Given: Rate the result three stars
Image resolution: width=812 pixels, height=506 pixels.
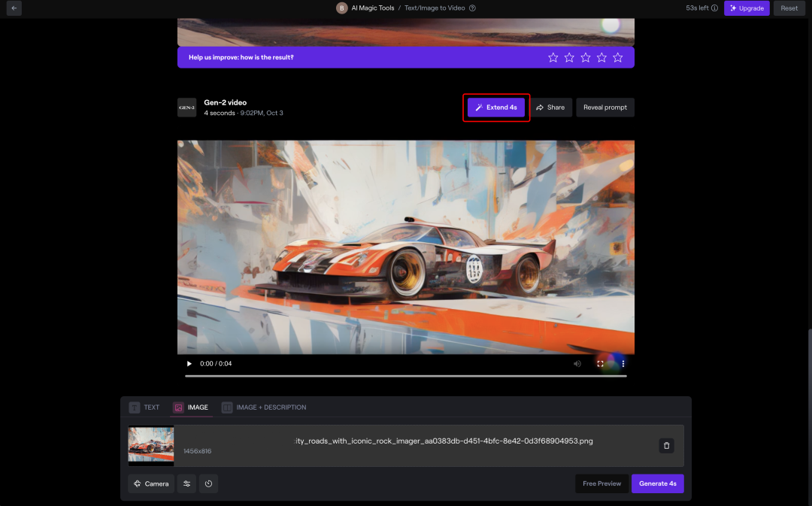Looking at the screenshot, I should 585,57.
